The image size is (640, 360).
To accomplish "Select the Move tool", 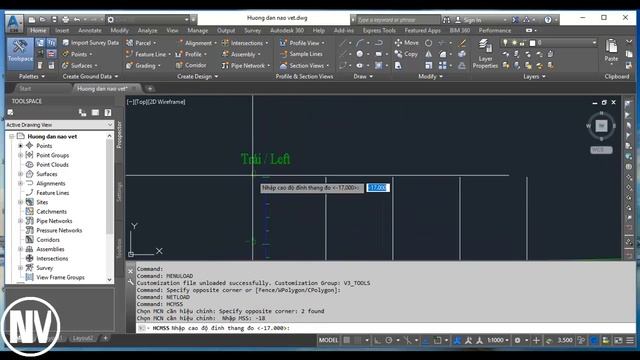I will click(x=407, y=42).
